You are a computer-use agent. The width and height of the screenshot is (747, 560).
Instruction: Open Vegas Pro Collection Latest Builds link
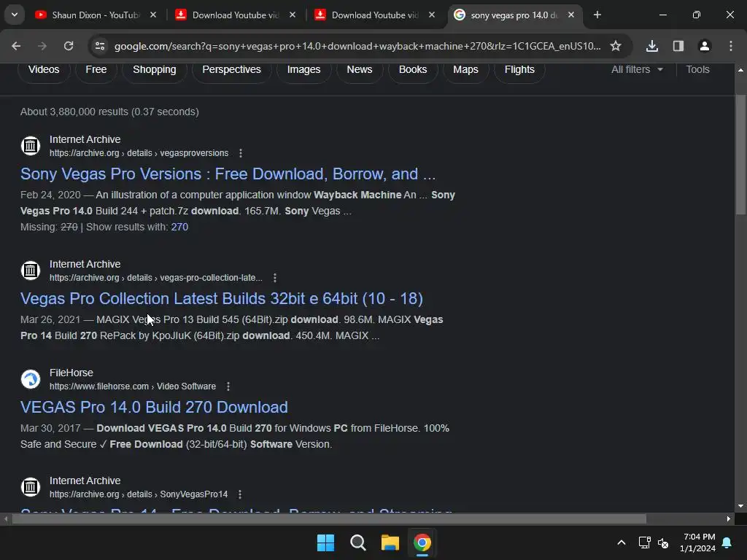click(222, 298)
